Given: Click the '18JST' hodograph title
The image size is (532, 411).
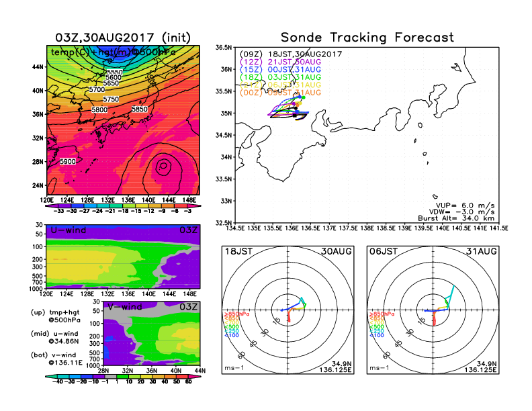Looking at the screenshot, I should tap(238, 251).
